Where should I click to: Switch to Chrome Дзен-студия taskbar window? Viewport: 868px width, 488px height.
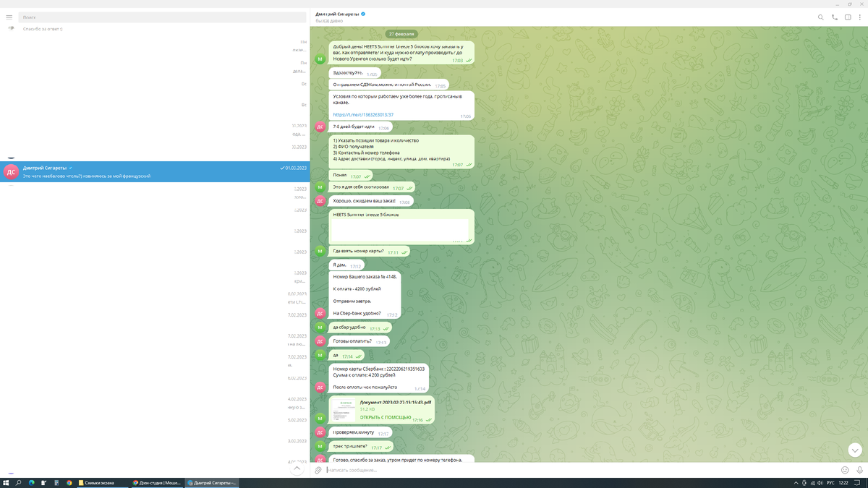point(158,482)
